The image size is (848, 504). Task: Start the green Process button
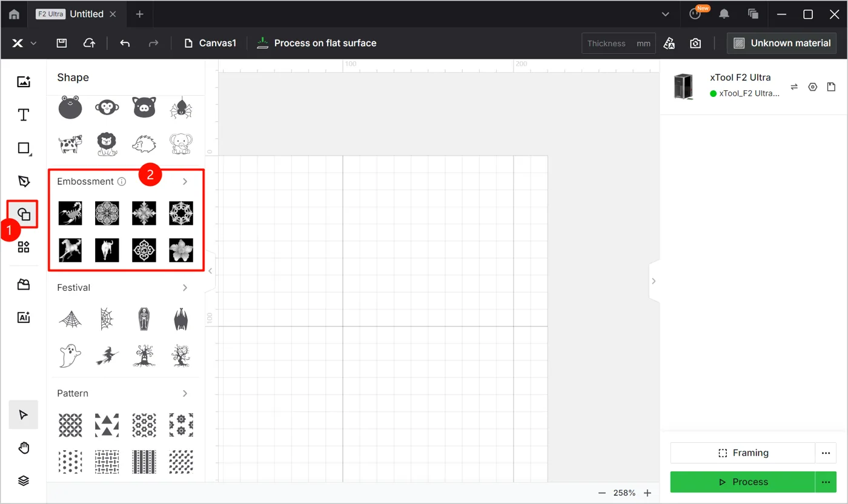(x=743, y=482)
